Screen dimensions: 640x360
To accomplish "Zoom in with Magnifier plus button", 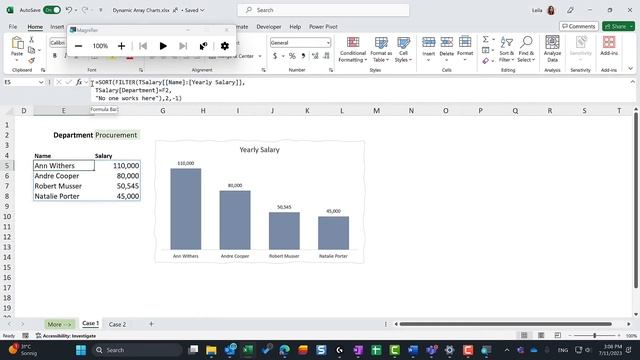I will click(x=121, y=46).
